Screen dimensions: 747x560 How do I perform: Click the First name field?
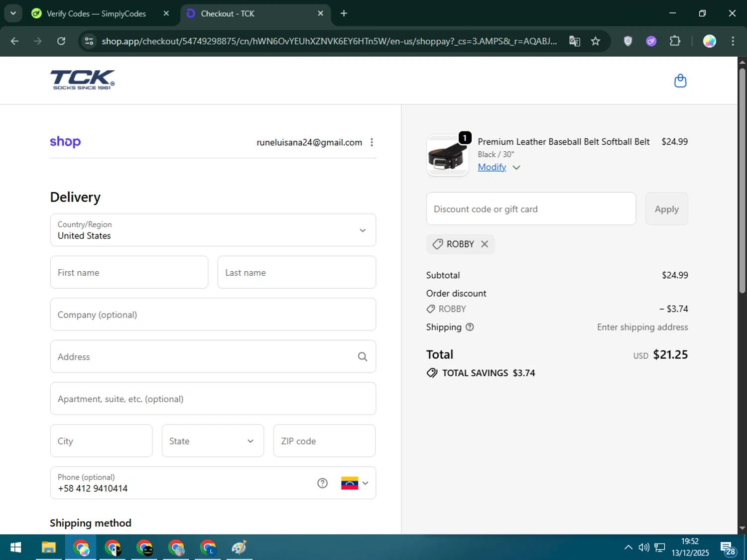[x=129, y=272]
